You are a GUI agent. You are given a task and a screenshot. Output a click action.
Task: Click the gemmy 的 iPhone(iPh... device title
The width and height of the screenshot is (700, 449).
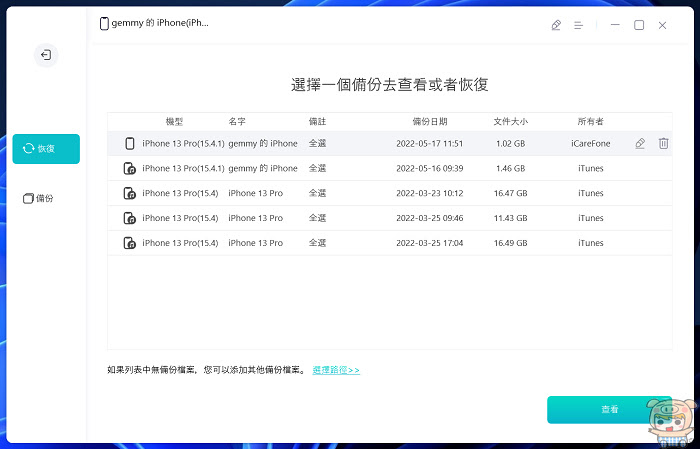[160, 23]
